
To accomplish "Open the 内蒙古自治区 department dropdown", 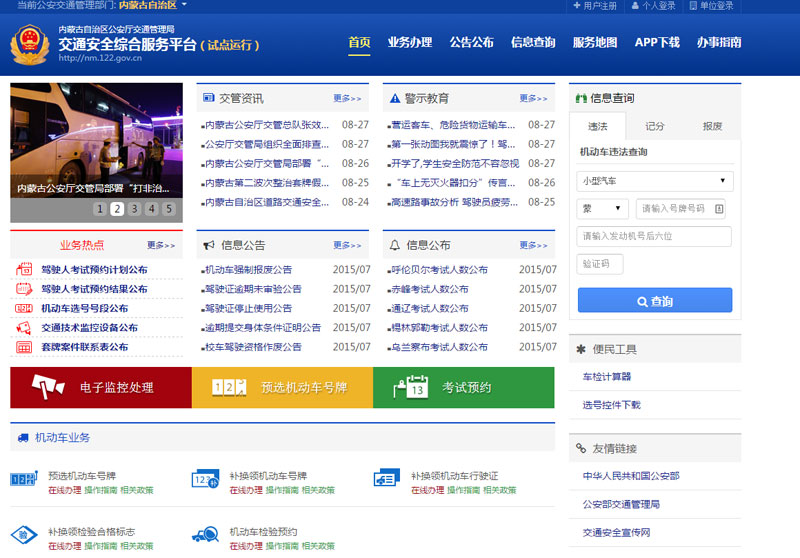I will coord(153,5).
